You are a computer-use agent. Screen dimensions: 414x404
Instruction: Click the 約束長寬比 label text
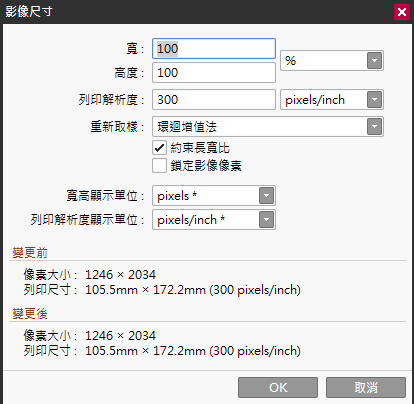coord(200,148)
